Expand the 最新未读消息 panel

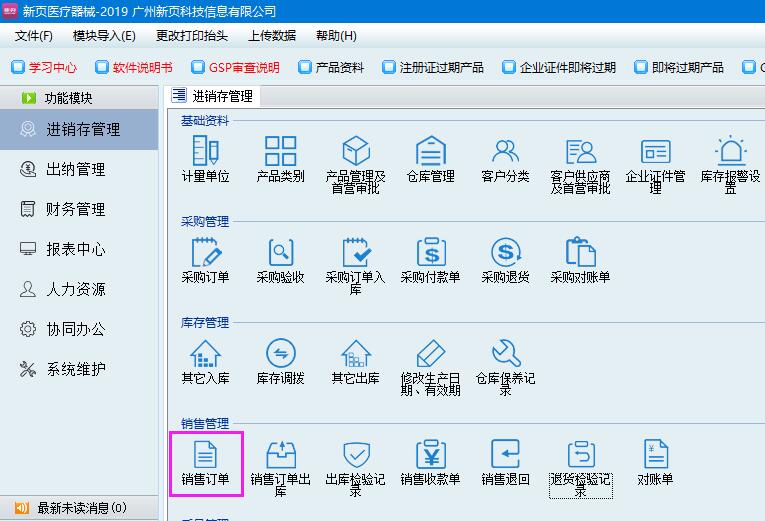point(81,508)
